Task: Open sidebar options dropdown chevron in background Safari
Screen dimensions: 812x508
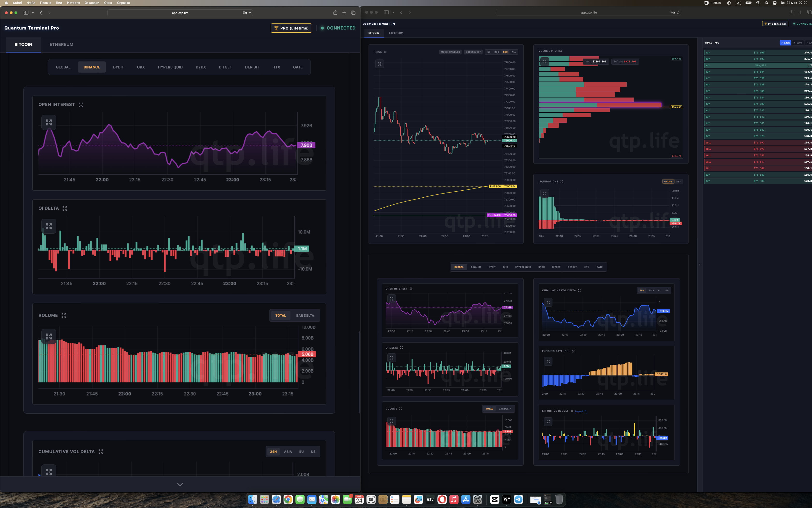Action: click(393, 12)
